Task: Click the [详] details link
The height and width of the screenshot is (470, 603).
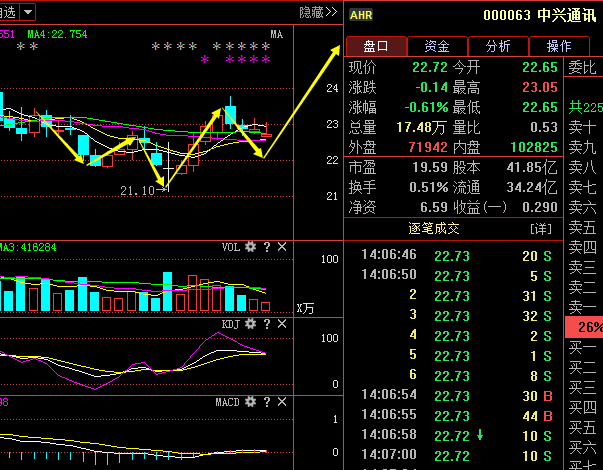Action: (539, 228)
